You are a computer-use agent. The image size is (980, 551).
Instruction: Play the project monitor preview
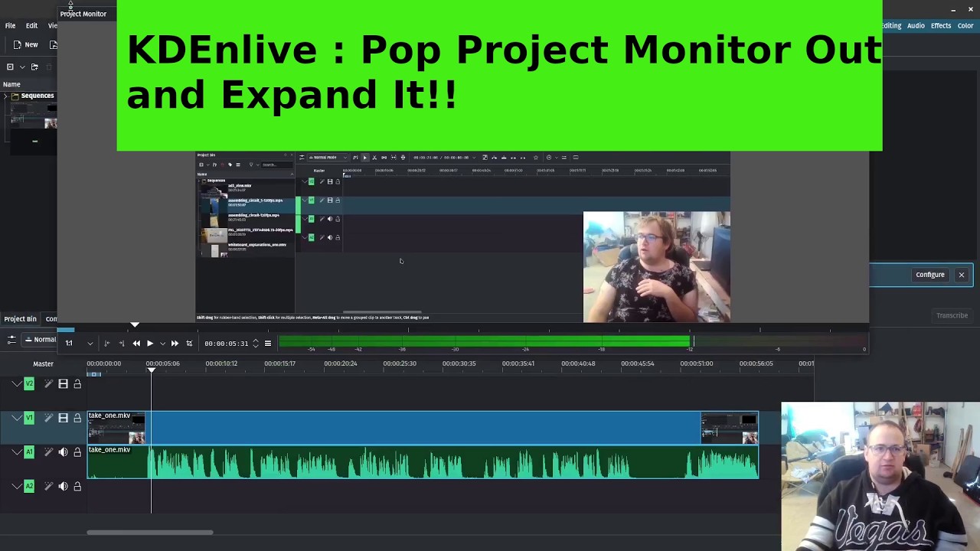(x=149, y=344)
